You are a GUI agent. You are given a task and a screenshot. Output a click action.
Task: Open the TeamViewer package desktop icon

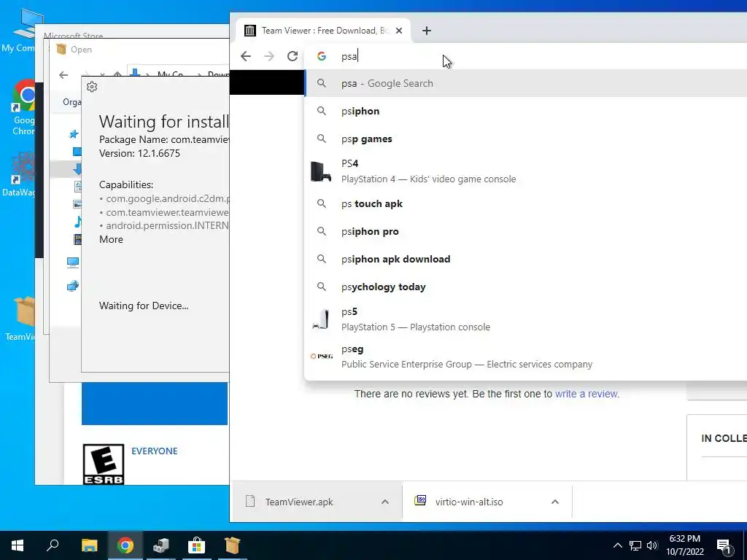click(x=20, y=318)
